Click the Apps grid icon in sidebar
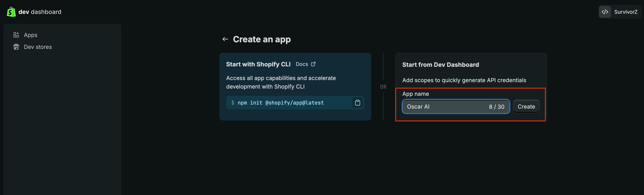This screenshot has width=644, height=195. [x=16, y=35]
